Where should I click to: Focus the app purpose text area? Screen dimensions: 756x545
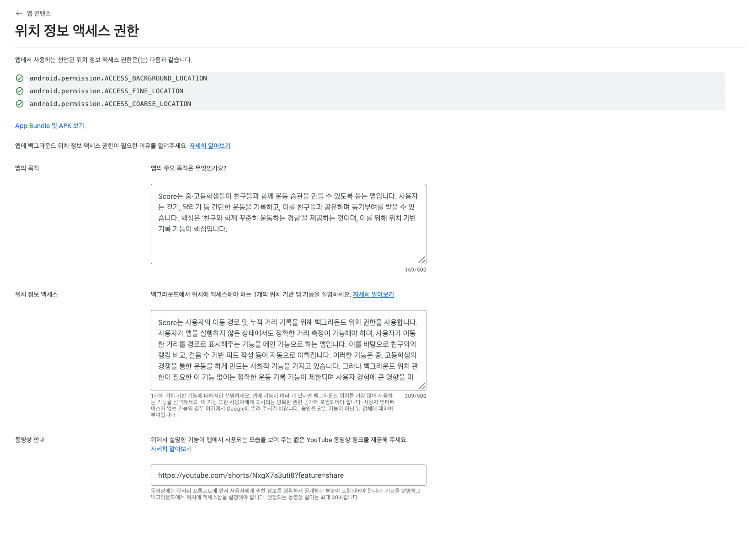[288, 224]
